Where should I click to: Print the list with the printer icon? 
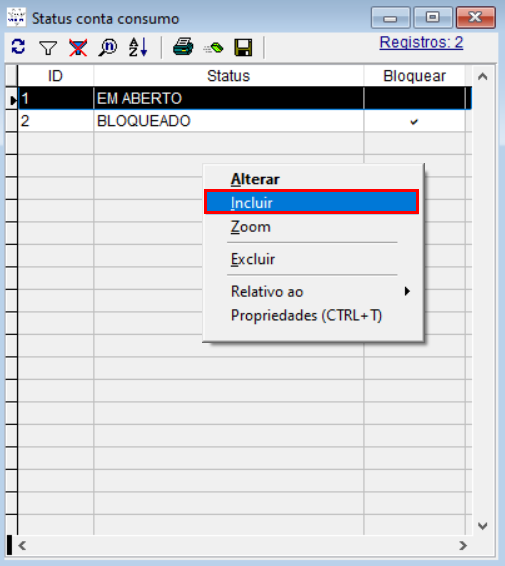183,47
